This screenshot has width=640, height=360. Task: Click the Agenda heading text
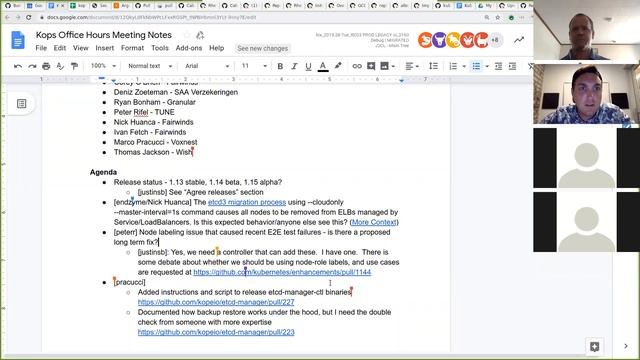coord(103,172)
